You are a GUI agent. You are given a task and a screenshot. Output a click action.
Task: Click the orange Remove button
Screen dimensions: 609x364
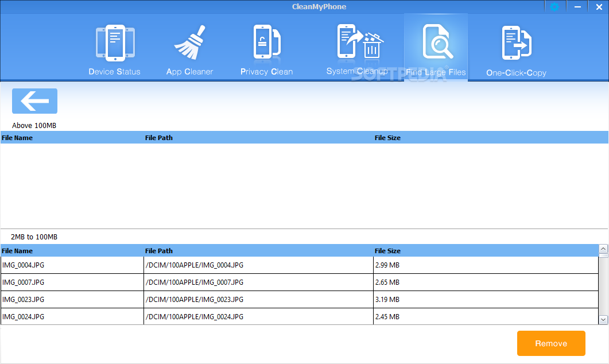551,343
